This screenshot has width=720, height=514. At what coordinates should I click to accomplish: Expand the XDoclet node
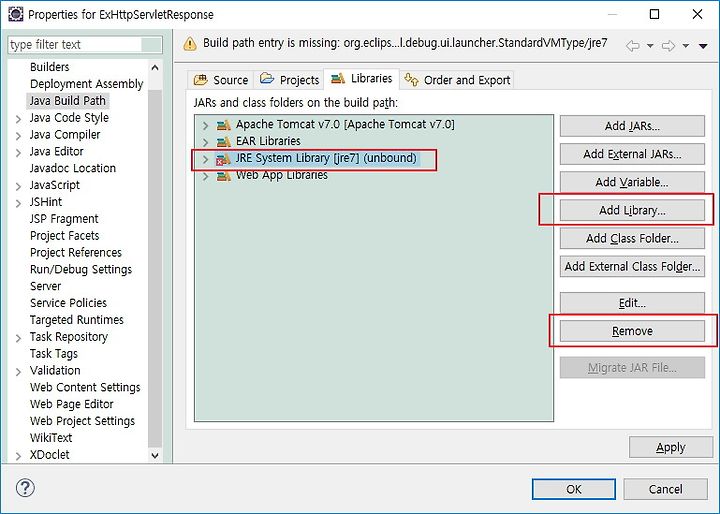coord(18,456)
